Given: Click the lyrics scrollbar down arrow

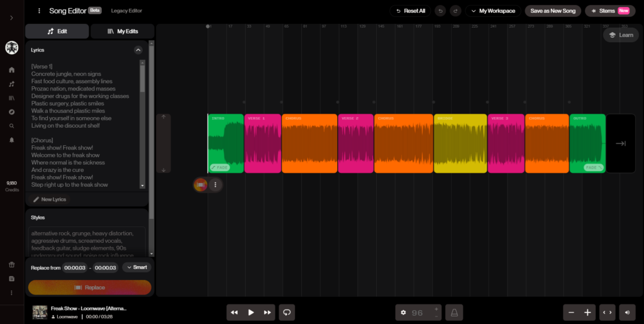Looking at the screenshot, I should click(x=143, y=186).
